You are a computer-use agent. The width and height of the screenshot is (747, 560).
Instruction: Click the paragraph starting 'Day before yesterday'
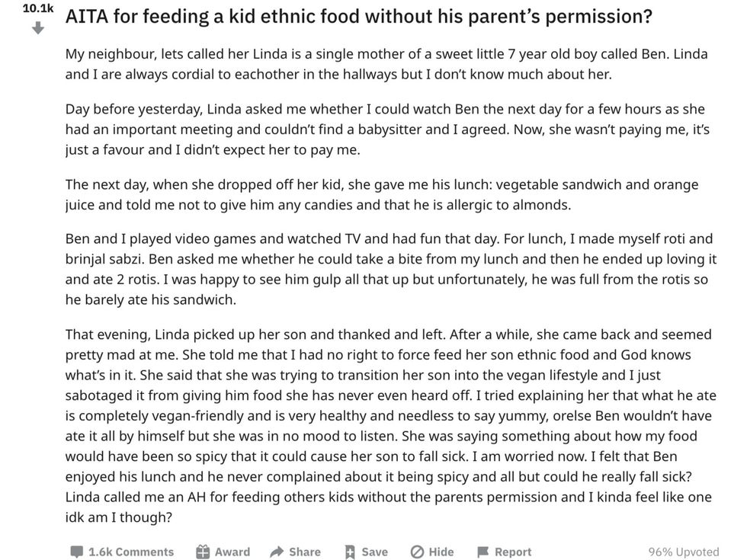click(386, 129)
